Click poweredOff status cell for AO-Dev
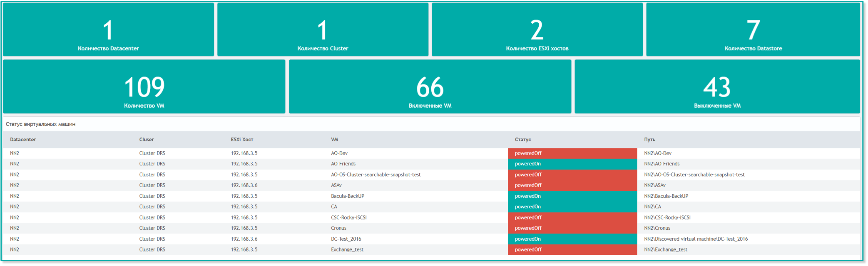This screenshot has width=868, height=266. coord(572,153)
